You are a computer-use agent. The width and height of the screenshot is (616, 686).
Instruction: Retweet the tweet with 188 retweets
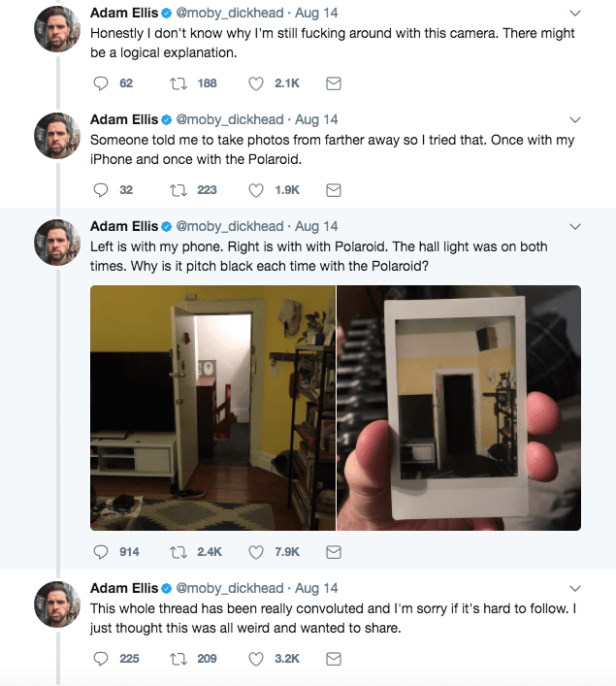pos(178,83)
